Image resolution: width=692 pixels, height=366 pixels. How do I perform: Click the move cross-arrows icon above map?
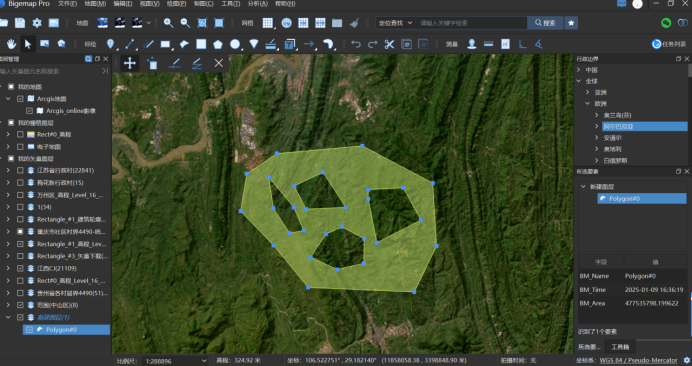130,63
